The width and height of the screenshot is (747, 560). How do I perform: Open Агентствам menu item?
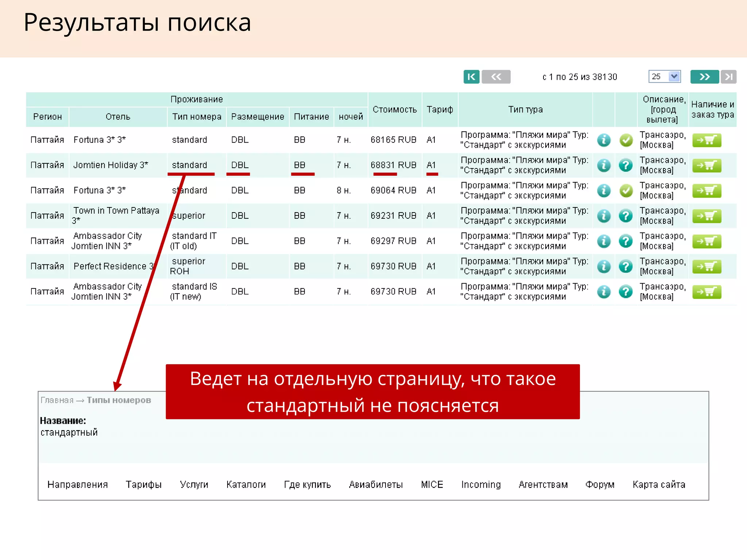click(543, 485)
